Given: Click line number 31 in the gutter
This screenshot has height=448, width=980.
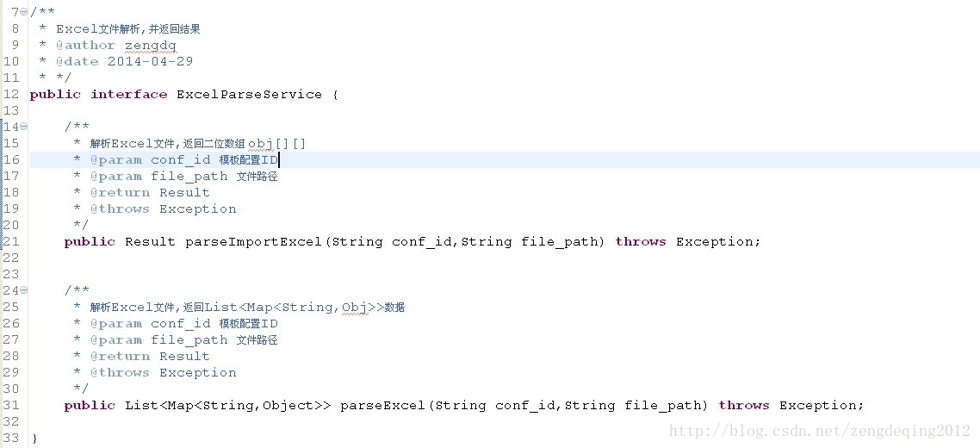Looking at the screenshot, I should (11, 406).
